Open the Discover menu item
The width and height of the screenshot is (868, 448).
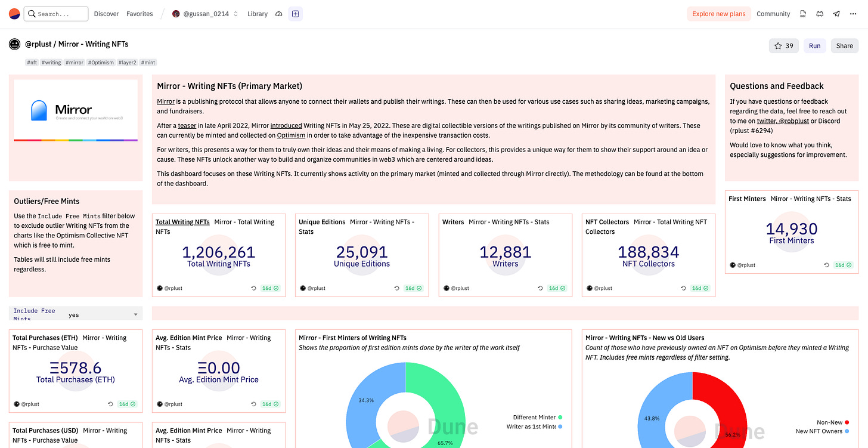click(x=106, y=14)
